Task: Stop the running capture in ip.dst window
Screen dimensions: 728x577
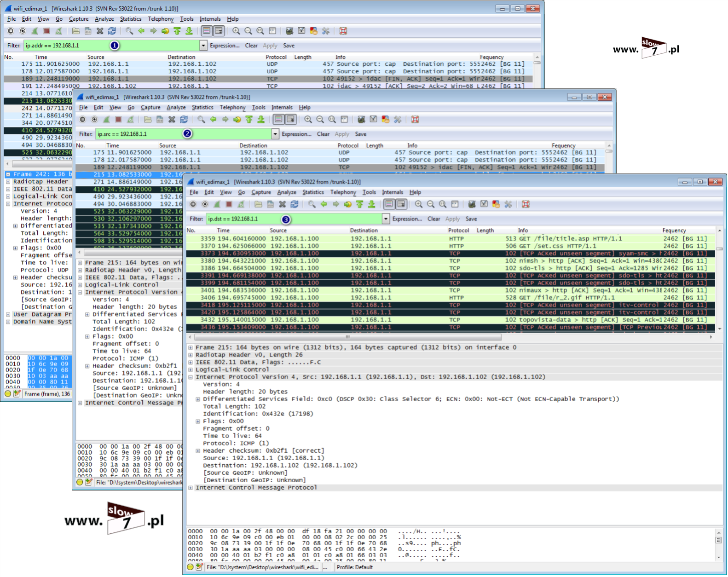Action: click(229, 204)
